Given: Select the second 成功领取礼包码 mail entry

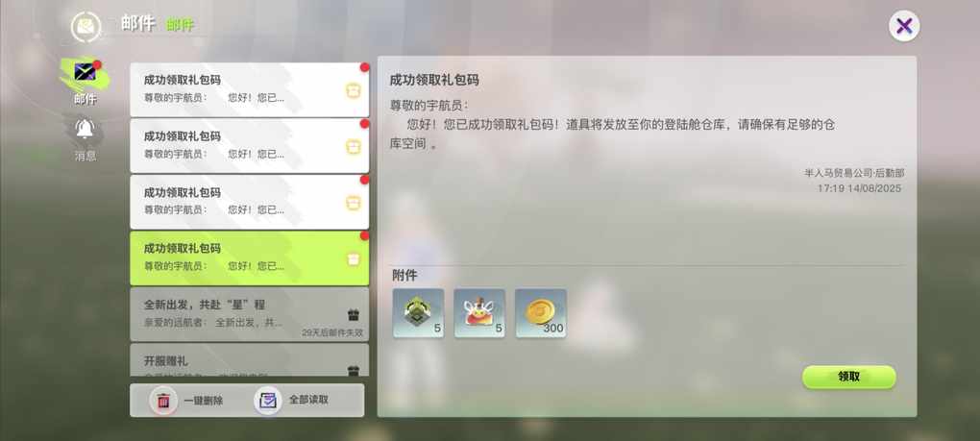Looking at the screenshot, I should coord(250,145).
